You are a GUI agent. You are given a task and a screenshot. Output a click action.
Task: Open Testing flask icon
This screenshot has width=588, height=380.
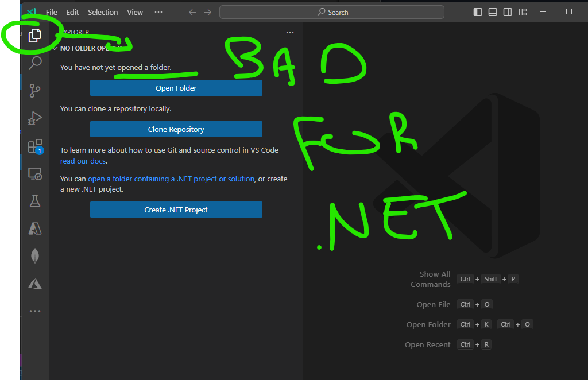click(x=35, y=201)
